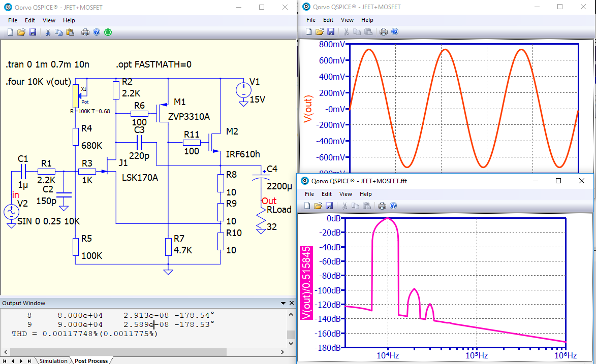Click the QSPICE logo in schematic title bar
This screenshot has height=364, width=596.
8,7
